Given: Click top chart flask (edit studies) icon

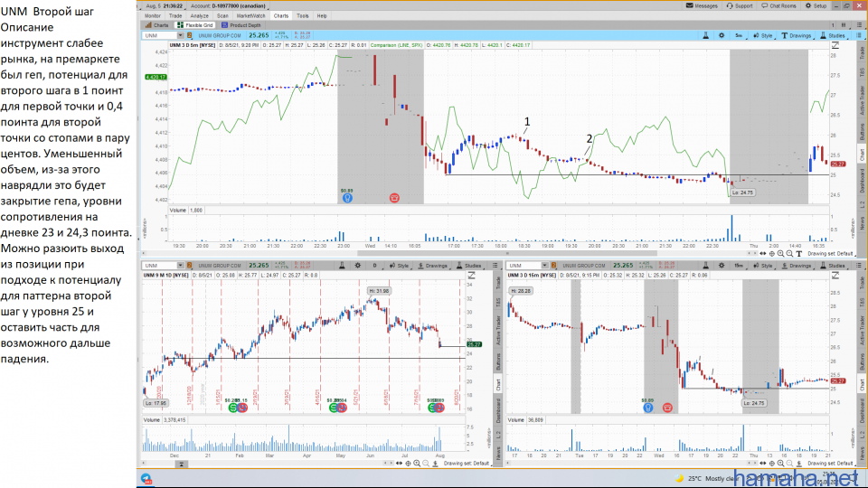Looking at the screenshot, I should click(x=706, y=35).
